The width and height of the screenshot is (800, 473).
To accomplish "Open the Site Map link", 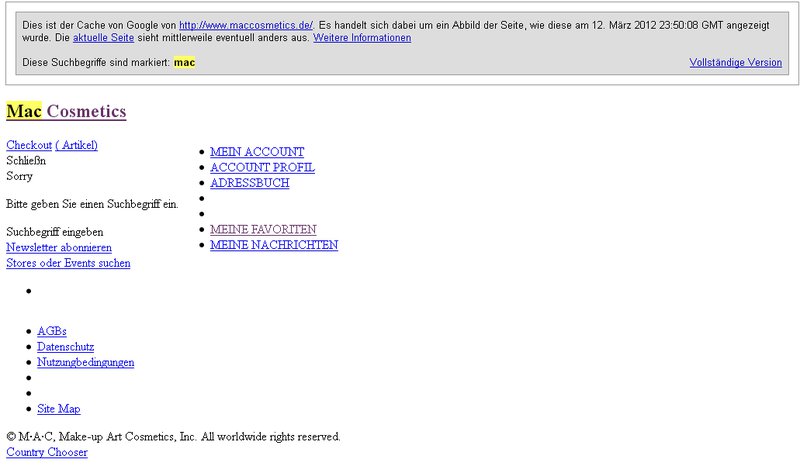I will click(x=58, y=409).
